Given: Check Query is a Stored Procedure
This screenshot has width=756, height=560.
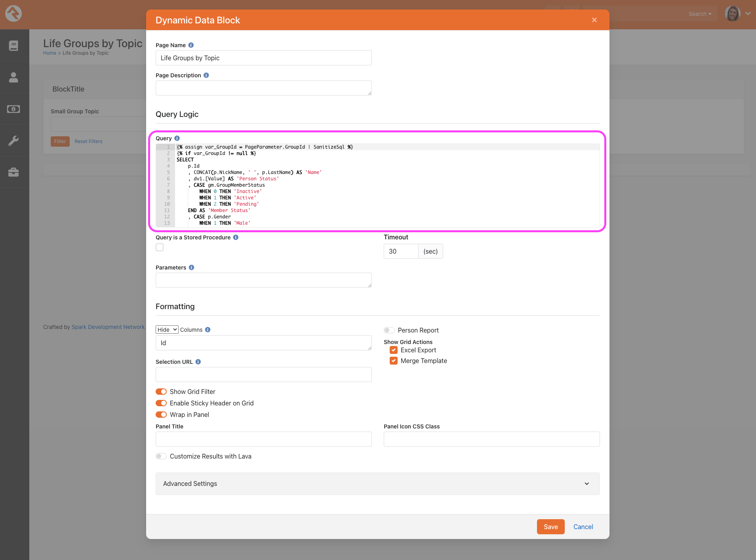Looking at the screenshot, I should (x=160, y=247).
